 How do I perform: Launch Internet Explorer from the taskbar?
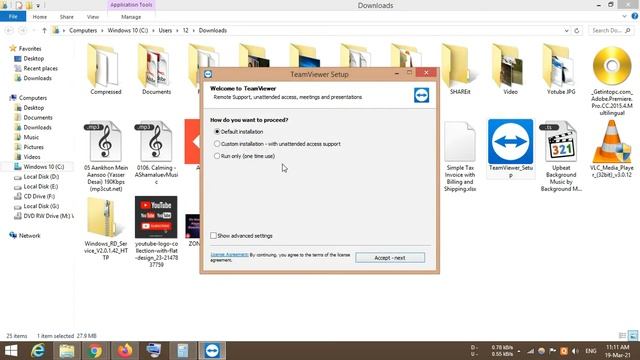(x=38, y=351)
